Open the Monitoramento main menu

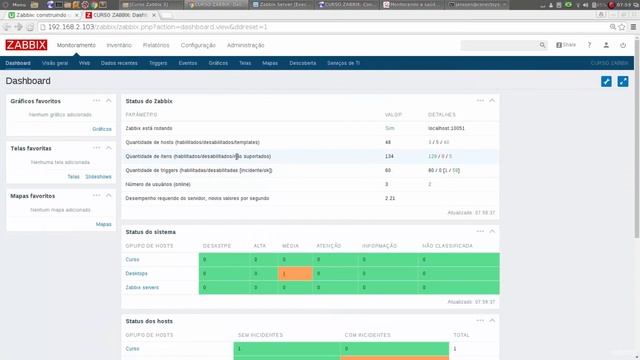[x=76, y=45]
